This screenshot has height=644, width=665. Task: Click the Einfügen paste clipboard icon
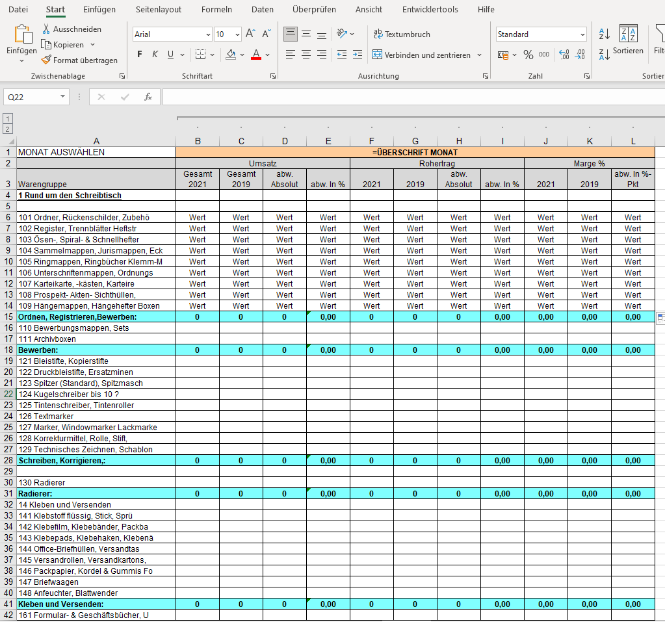23,34
